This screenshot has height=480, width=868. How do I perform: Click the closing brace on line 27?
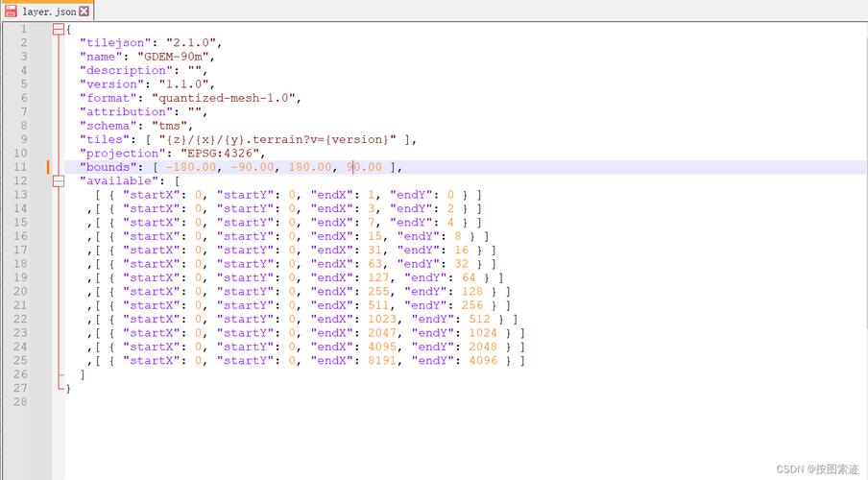coord(68,389)
